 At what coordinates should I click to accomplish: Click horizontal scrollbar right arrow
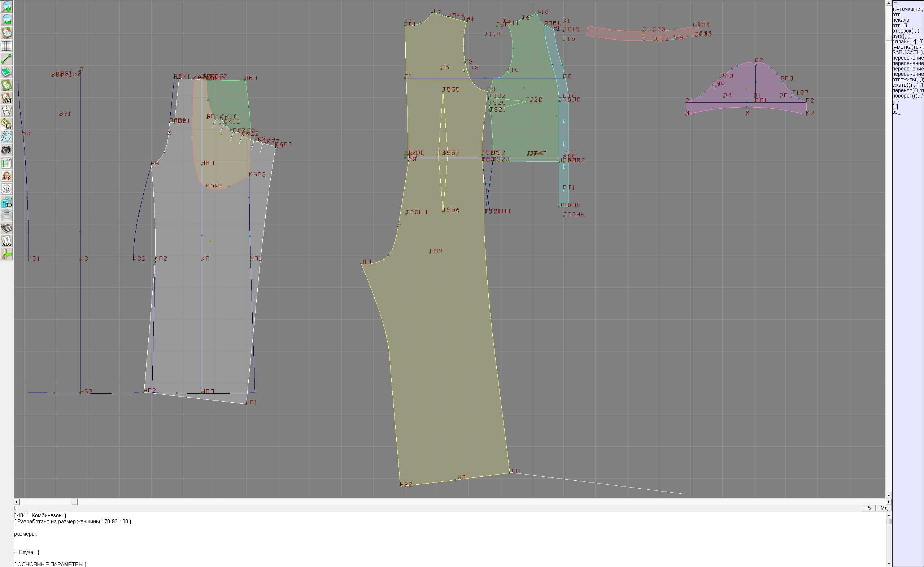tap(888, 502)
